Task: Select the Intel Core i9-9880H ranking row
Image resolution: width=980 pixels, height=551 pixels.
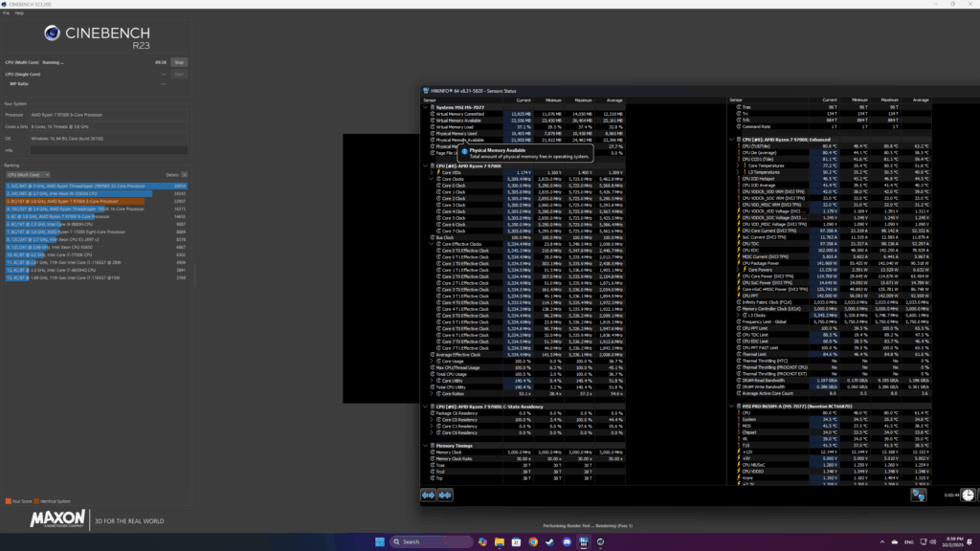Action: pos(97,224)
